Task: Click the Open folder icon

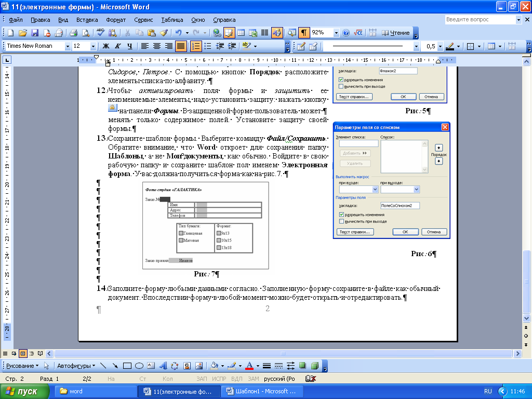Action: tap(23, 33)
